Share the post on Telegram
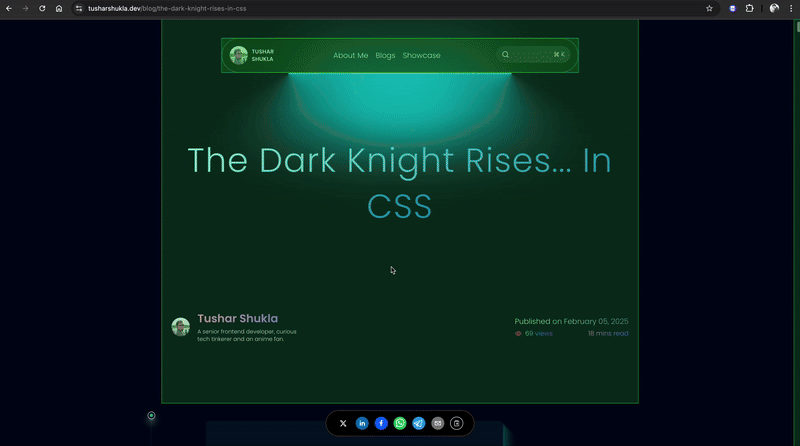 [x=419, y=424]
